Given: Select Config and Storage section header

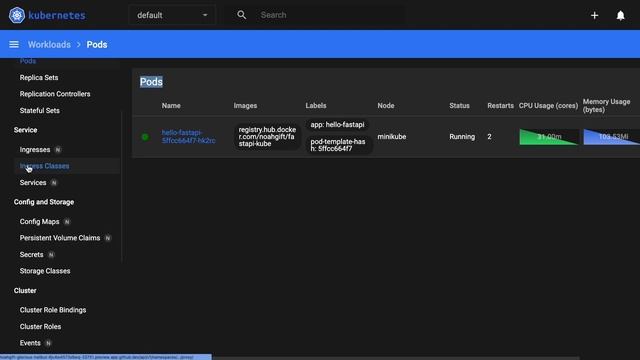Looking at the screenshot, I should coord(44,202).
